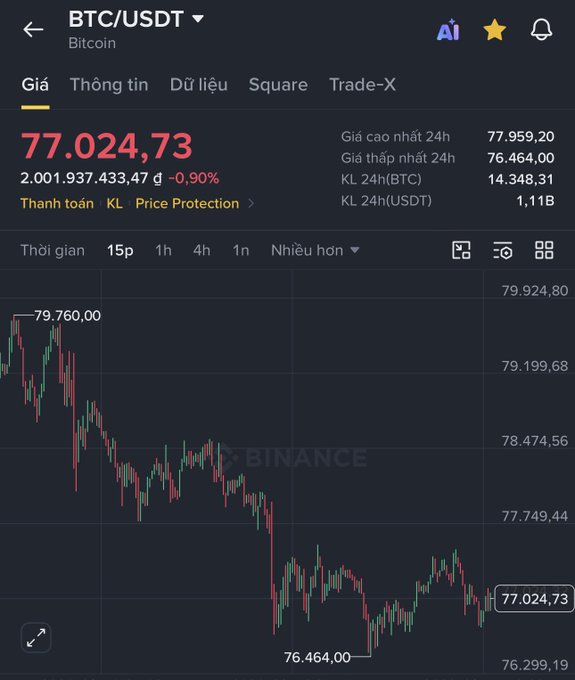The height and width of the screenshot is (680, 575).
Task: Open the Square tab
Action: coord(278,85)
